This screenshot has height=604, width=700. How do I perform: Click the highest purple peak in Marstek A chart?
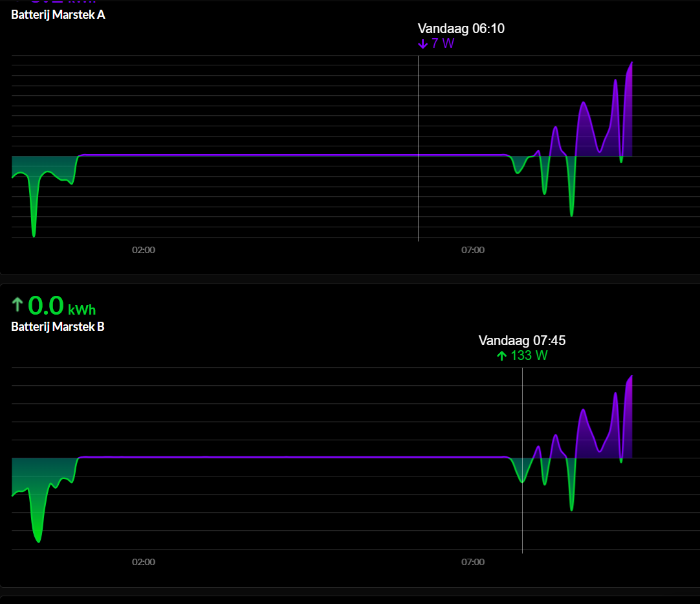point(631,63)
